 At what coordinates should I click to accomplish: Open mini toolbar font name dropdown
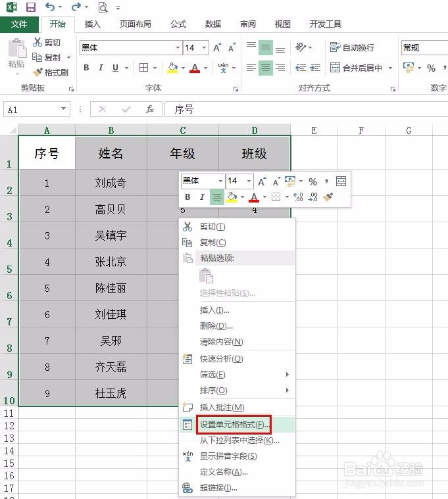tap(220, 181)
